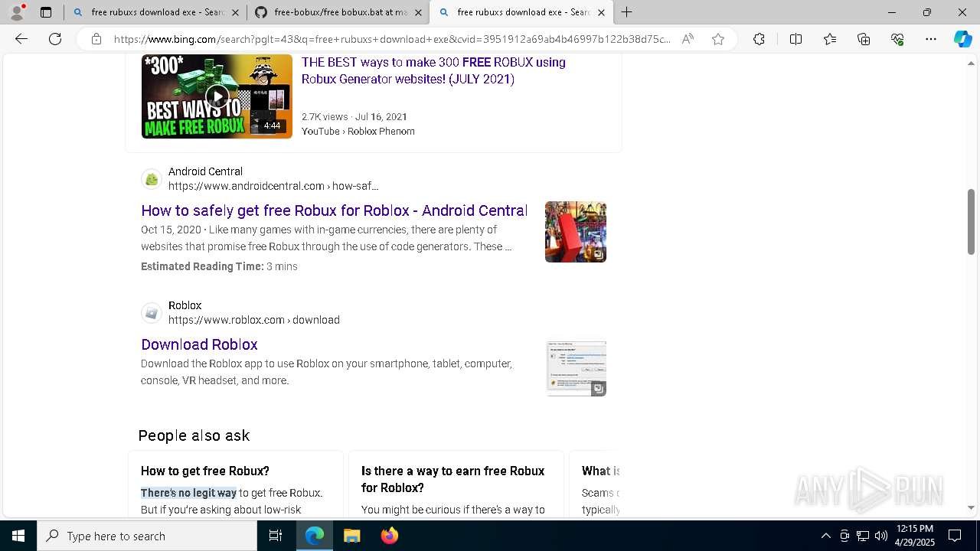
Task: Open the Extensions puzzle icon
Action: (x=759, y=39)
